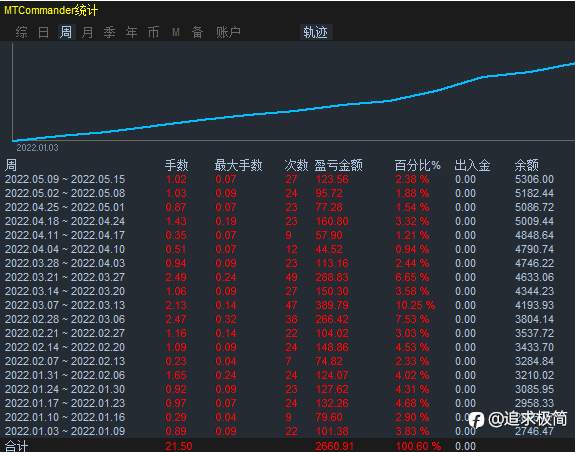Viewport: 575px width, 452px height.
Task: Select week row 2022.01.24 ~ 2022.01.30
Action: click(279, 389)
